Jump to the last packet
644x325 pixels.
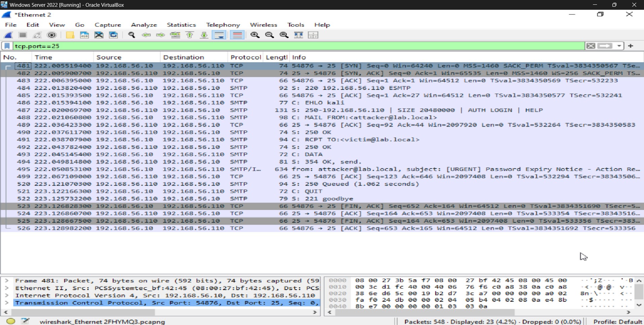point(204,35)
